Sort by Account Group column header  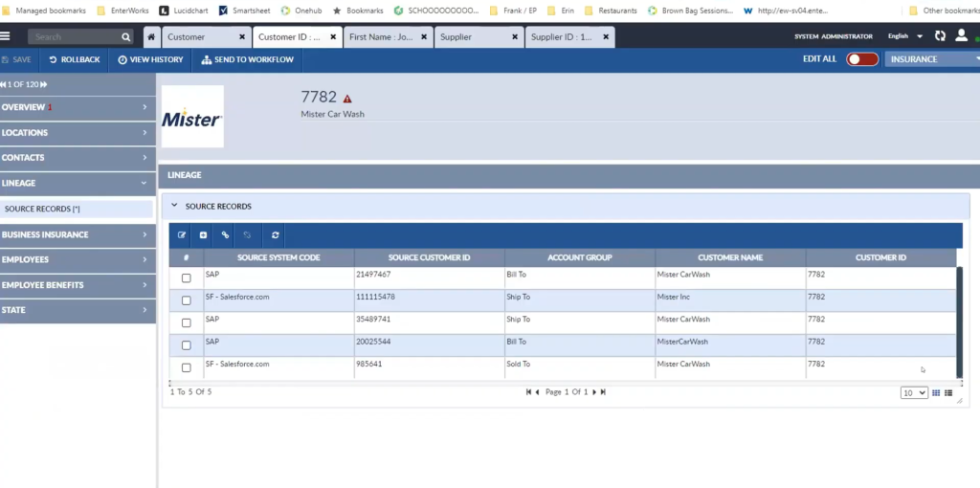[580, 257]
